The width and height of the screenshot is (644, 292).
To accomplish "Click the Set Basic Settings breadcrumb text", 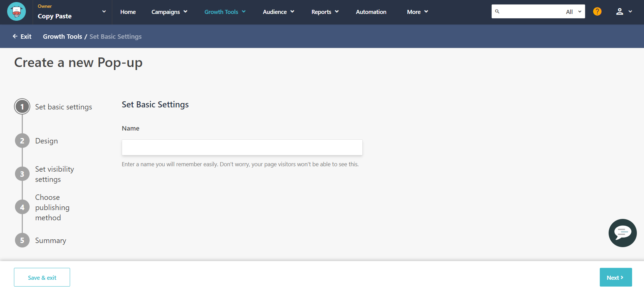I will click(115, 36).
